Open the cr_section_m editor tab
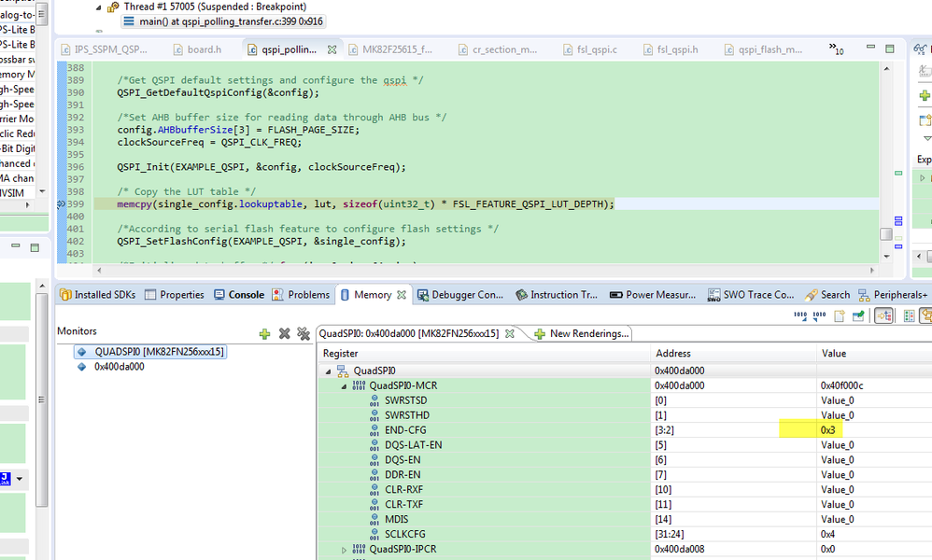Viewport: 932px width, 560px height. (498, 49)
